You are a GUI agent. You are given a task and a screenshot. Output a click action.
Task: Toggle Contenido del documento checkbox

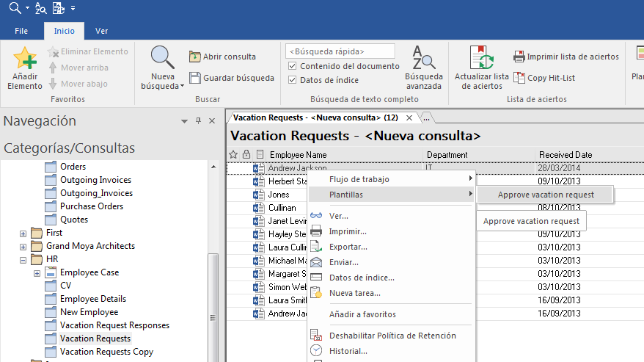click(292, 66)
